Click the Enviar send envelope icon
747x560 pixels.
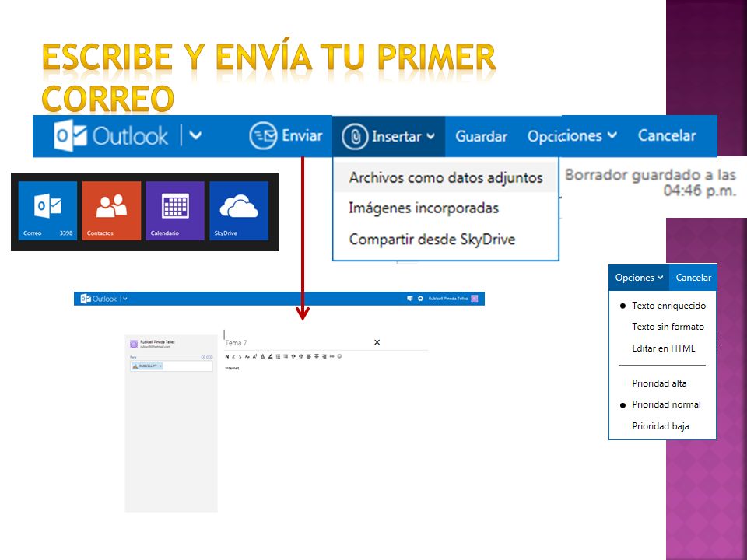click(263, 135)
